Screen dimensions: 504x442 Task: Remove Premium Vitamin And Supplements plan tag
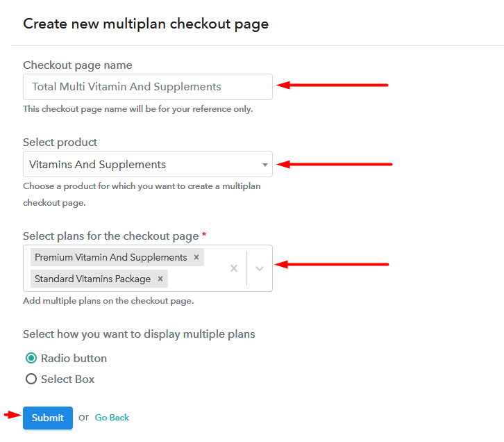[x=196, y=257]
